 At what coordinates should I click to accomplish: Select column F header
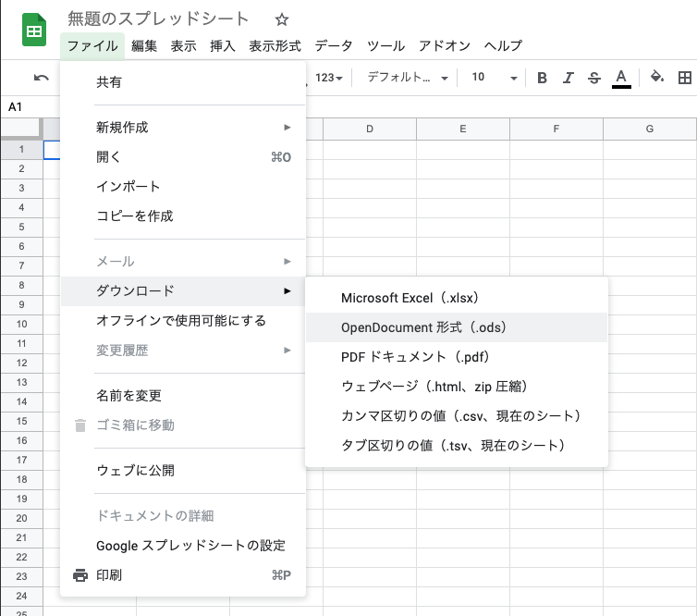(556, 129)
